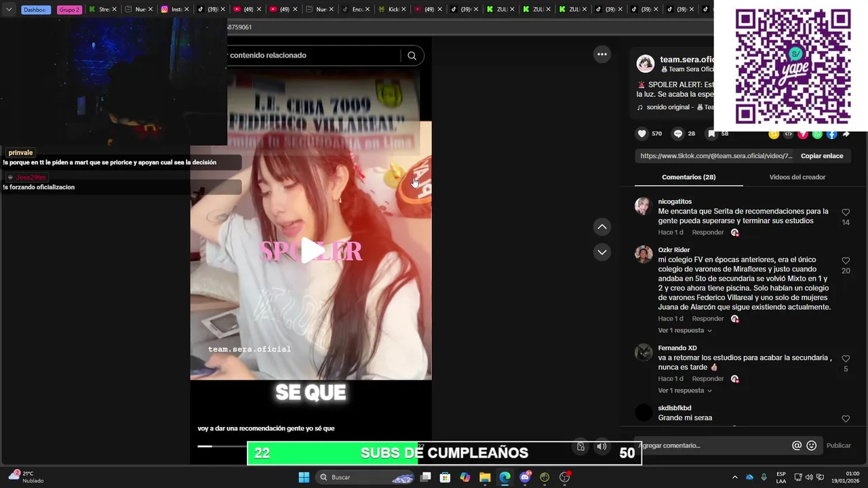Like the video with the heart icon

(x=642, y=134)
